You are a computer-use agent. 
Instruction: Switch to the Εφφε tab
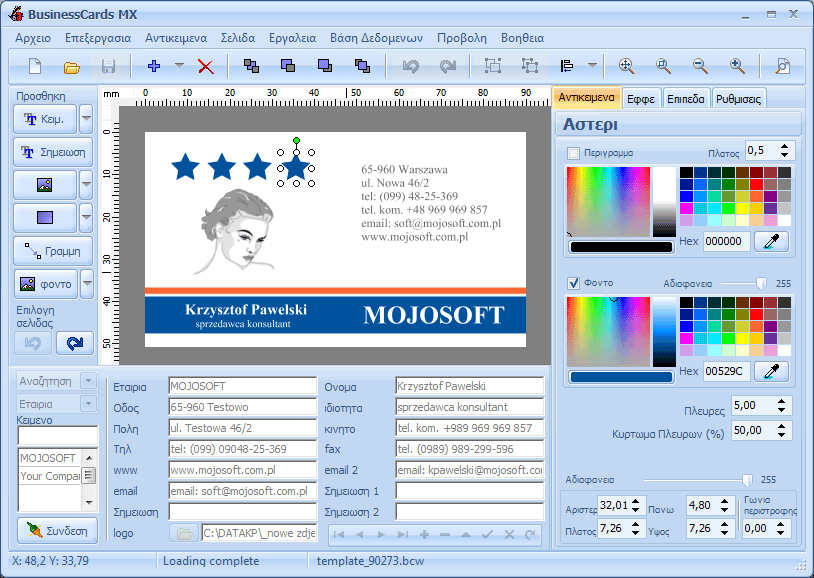tap(641, 99)
